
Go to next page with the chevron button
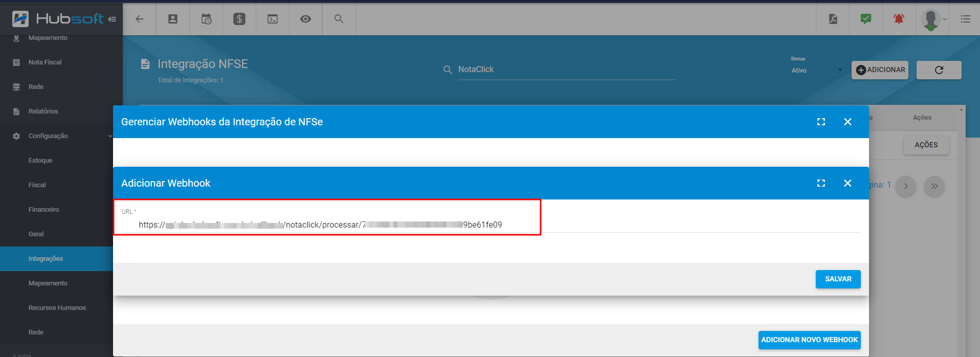906,186
